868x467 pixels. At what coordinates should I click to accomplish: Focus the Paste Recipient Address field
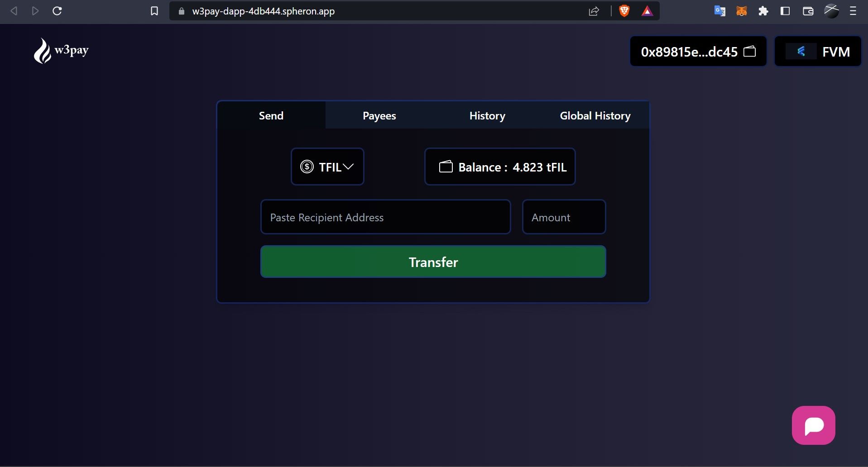386,217
